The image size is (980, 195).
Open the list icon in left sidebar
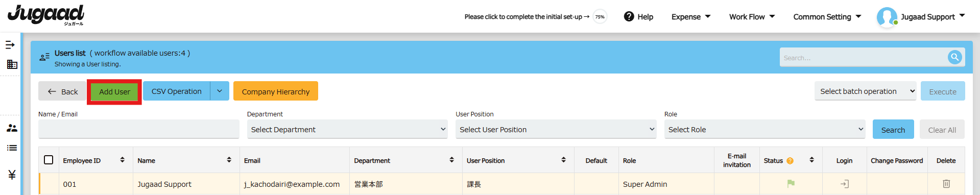click(x=12, y=148)
